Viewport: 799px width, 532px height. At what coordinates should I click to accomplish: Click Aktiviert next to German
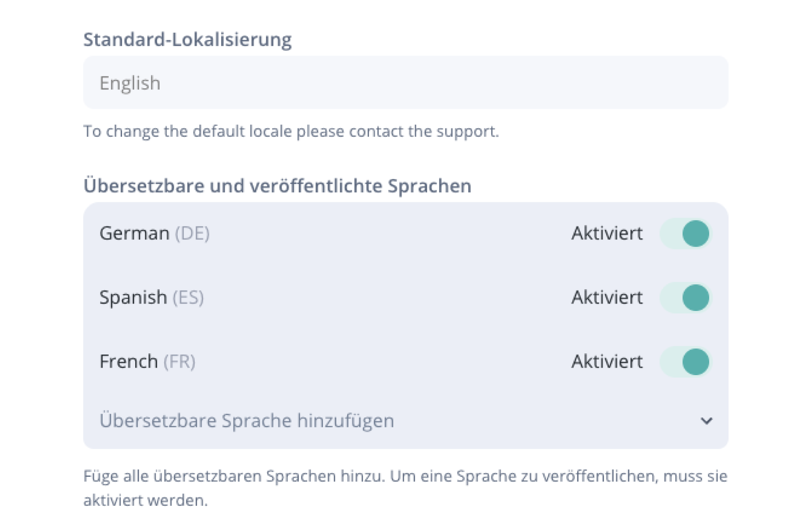pyautogui.click(x=607, y=233)
